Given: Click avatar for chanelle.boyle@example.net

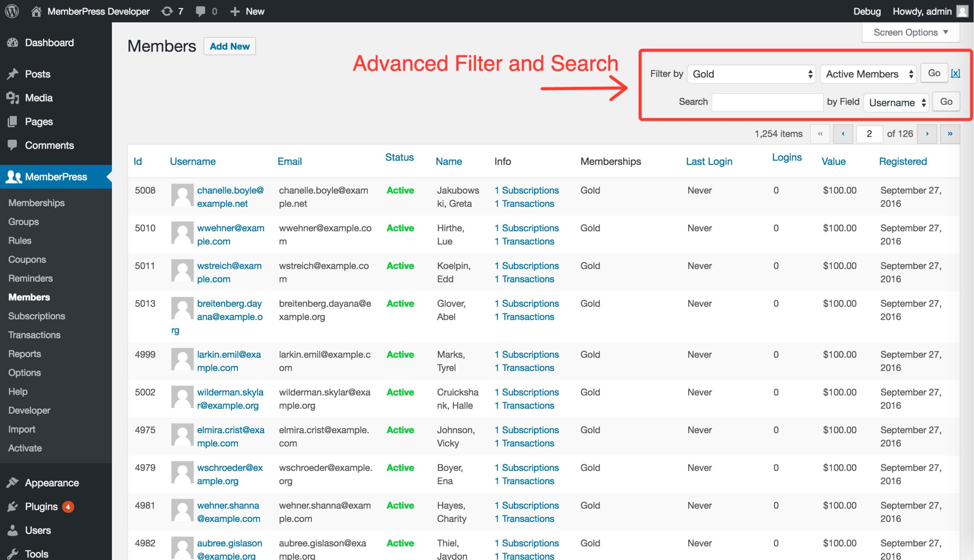Looking at the screenshot, I should coord(182,195).
